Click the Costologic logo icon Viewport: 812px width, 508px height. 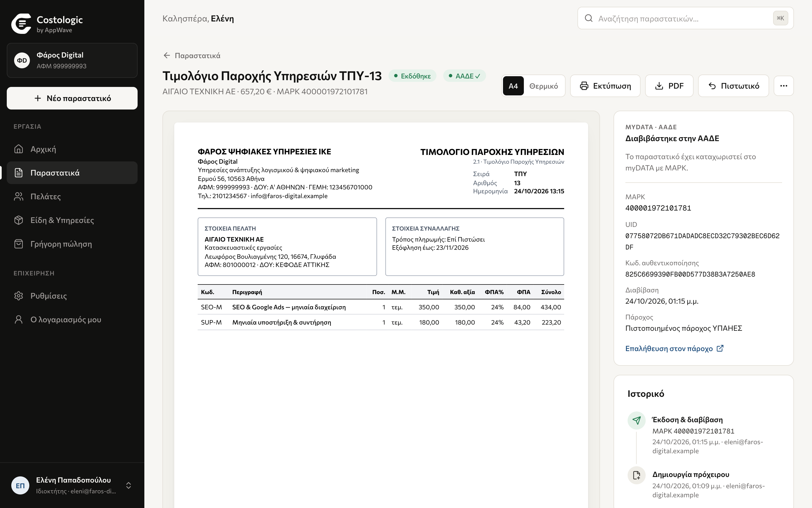coord(21,24)
